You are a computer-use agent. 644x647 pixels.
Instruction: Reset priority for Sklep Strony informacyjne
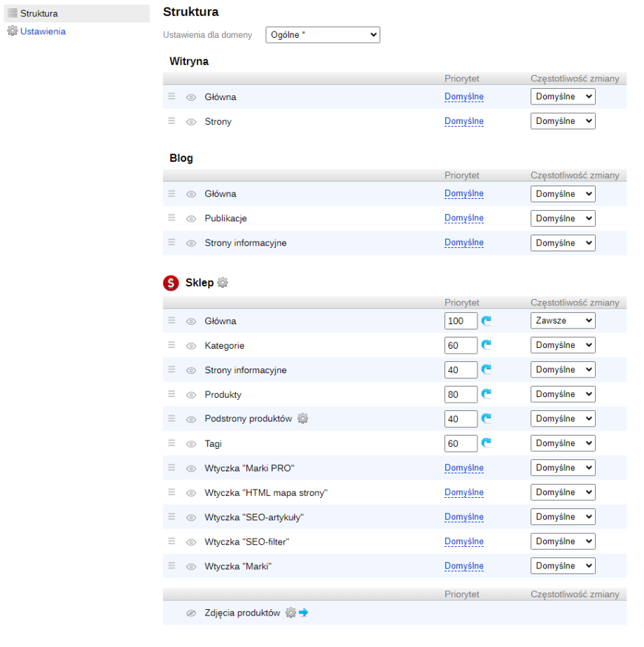coord(486,369)
